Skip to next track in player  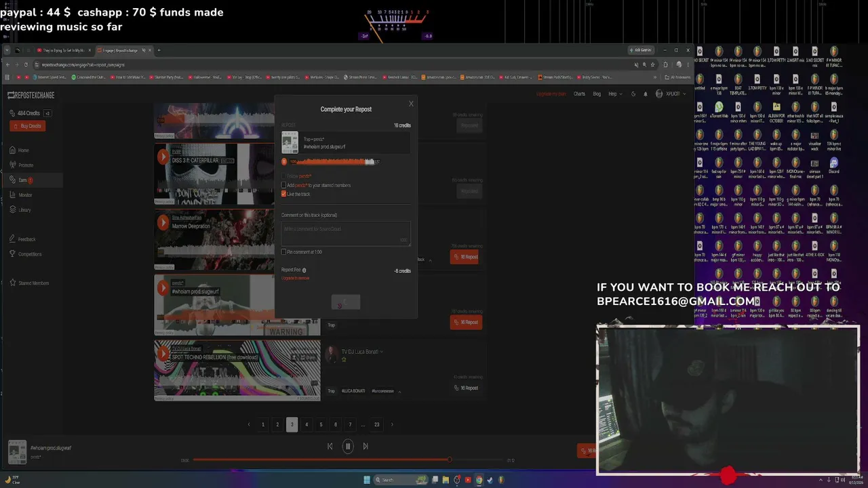pyautogui.click(x=366, y=446)
